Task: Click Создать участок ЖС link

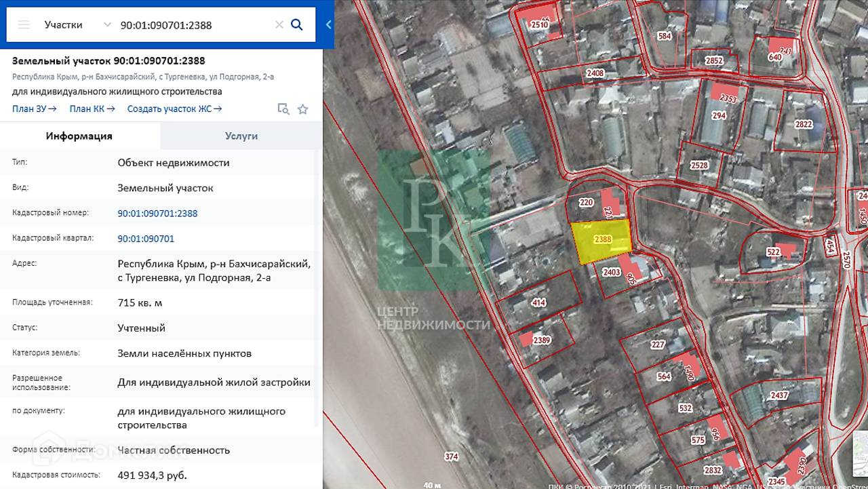Action: [x=174, y=109]
